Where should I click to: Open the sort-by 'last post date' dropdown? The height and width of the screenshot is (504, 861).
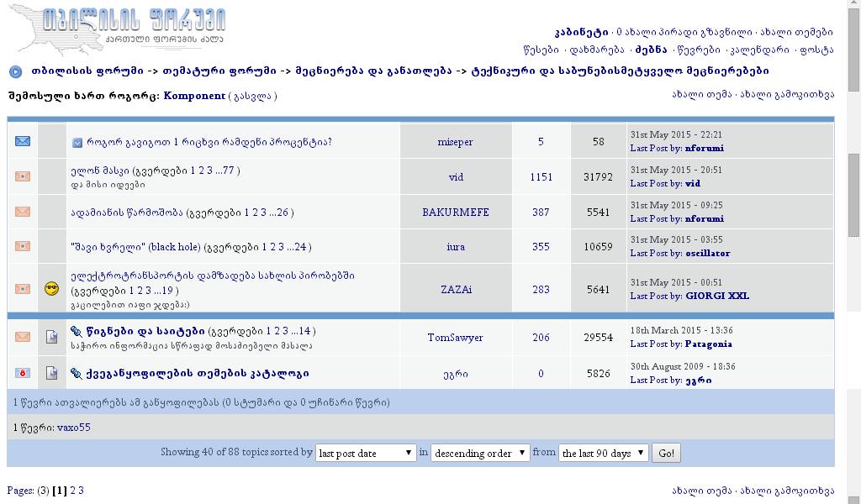366,453
